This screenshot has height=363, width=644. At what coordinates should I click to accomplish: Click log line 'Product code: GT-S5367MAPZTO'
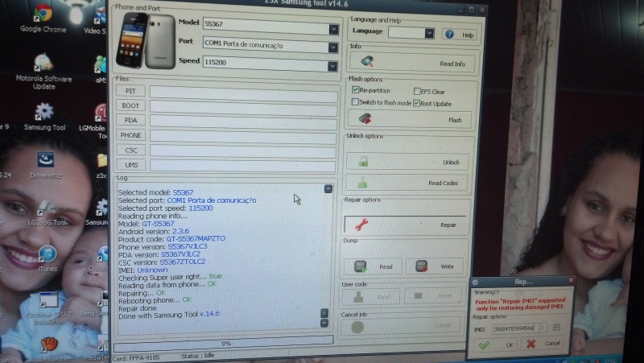click(x=171, y=239)
